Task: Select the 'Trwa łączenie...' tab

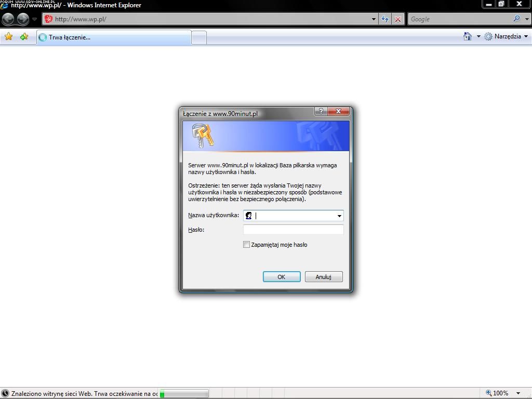Action: click(113, 37)
